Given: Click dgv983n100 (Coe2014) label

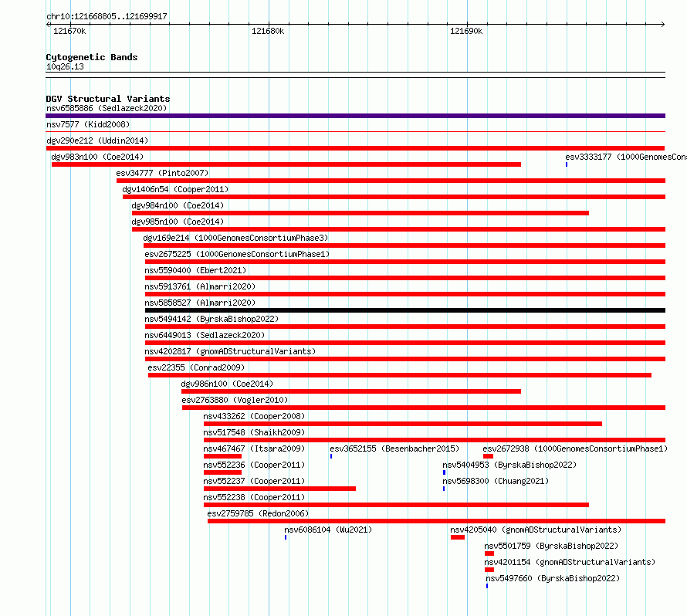Looking at the screenshot, I should (97, 157).
